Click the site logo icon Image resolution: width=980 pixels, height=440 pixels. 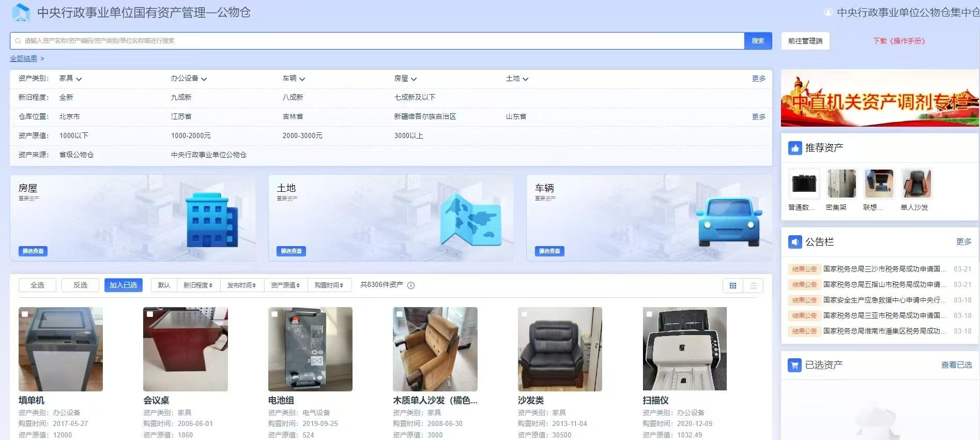click(x=21, y=12)
